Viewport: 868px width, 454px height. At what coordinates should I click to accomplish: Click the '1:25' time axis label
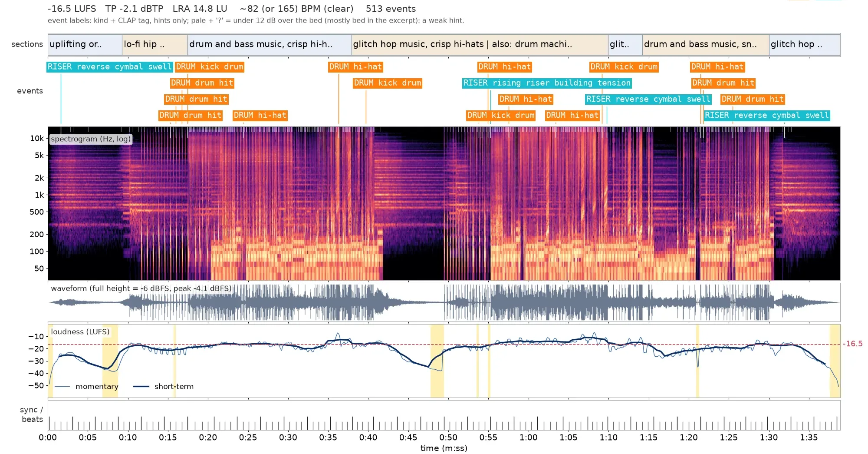click(x=729, y=437)
